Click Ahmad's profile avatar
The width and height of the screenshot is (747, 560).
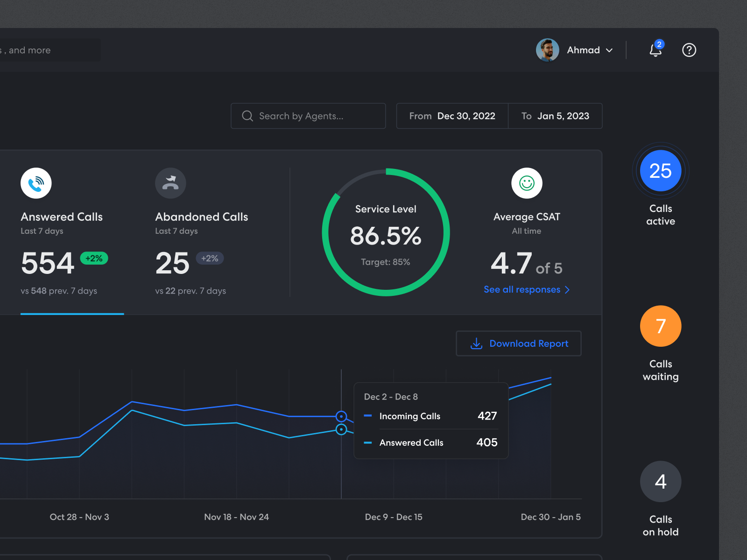click(x=547, y=50)
